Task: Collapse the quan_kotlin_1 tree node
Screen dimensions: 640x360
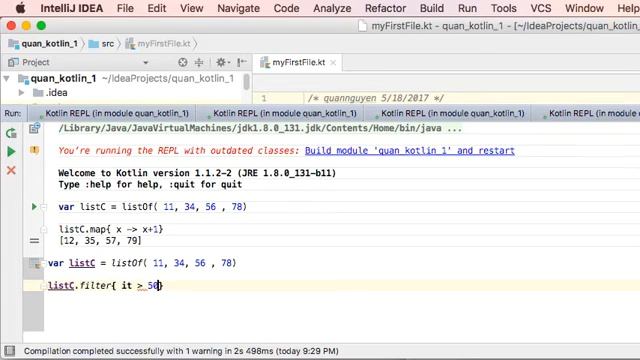Action: pos(7,78)
